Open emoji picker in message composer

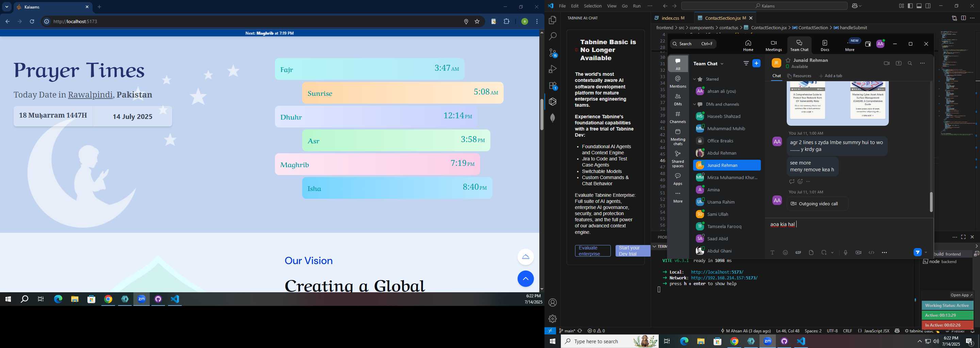pos(785,253)
